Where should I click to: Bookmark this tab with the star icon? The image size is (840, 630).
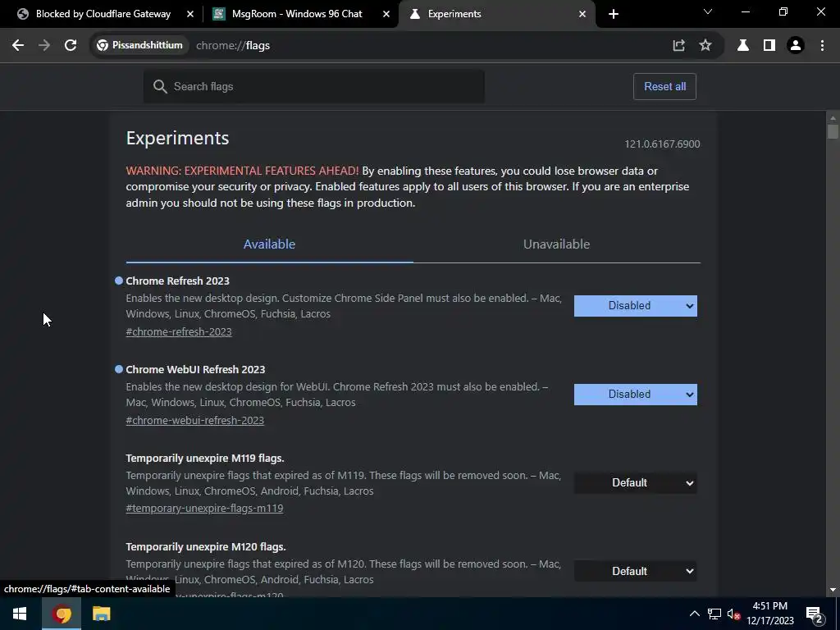705,46
